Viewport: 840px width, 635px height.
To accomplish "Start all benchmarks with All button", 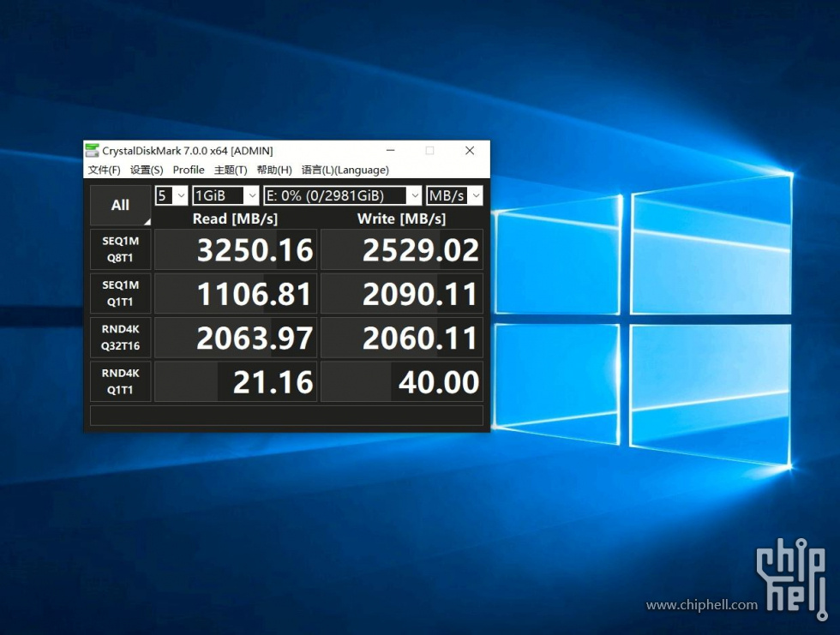I will [x=121, y=205].
